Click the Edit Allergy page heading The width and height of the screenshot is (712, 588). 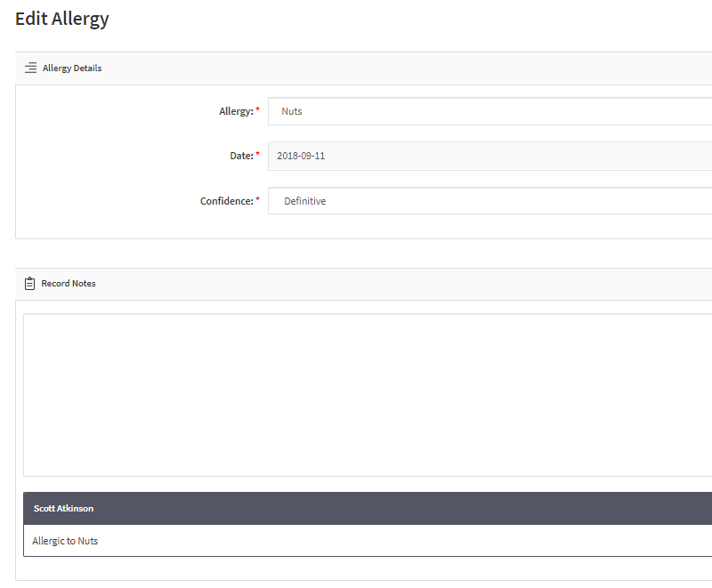tap(62, 19)
